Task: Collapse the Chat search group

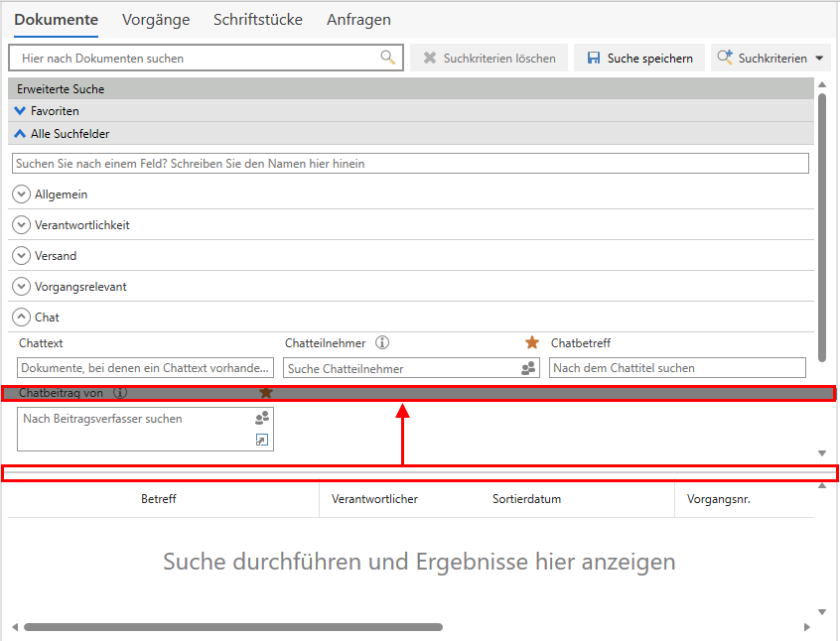Action: (x=22, y=318)
